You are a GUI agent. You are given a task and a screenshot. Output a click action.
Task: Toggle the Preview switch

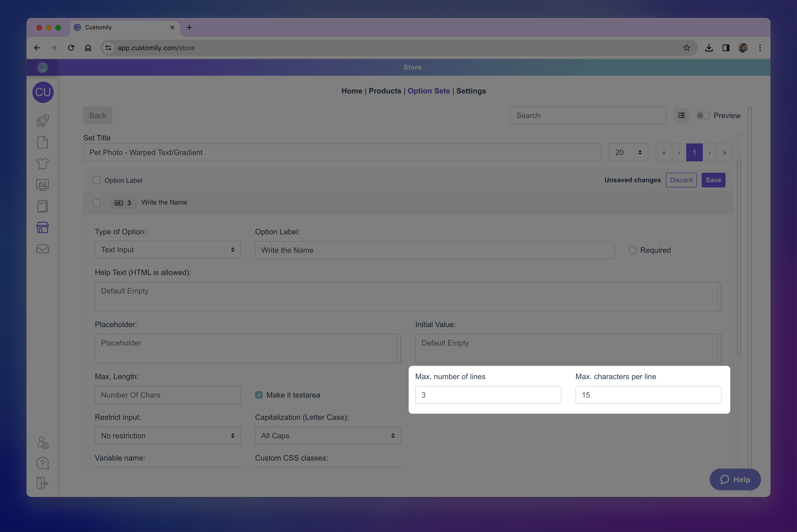coord(703,116)
